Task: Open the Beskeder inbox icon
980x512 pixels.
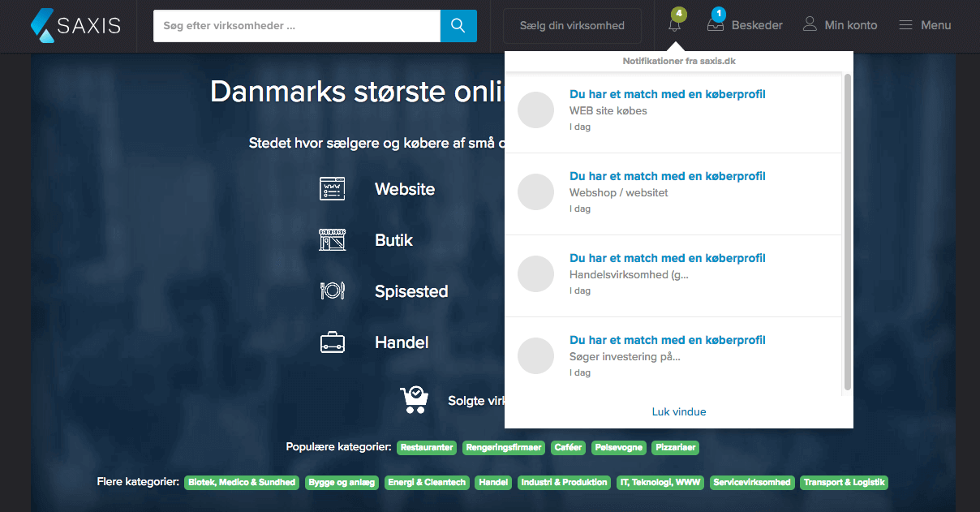Action: point(715,25)
